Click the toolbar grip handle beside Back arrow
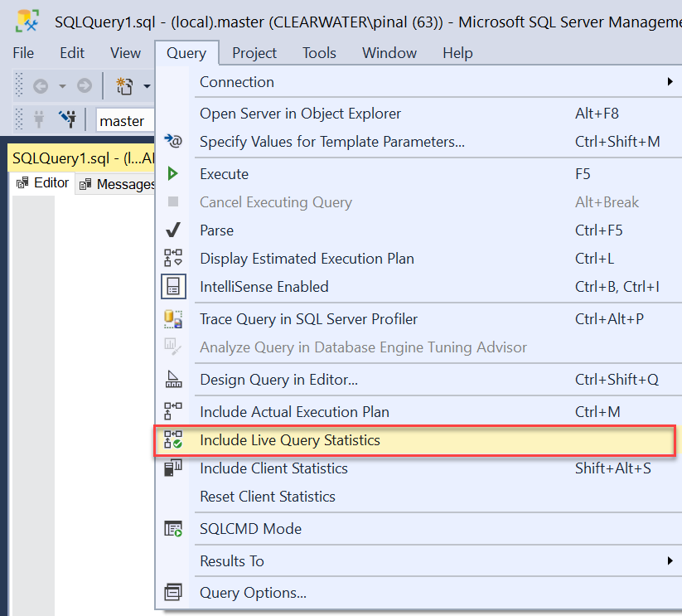Screen dimensions: 682x616 19,85
